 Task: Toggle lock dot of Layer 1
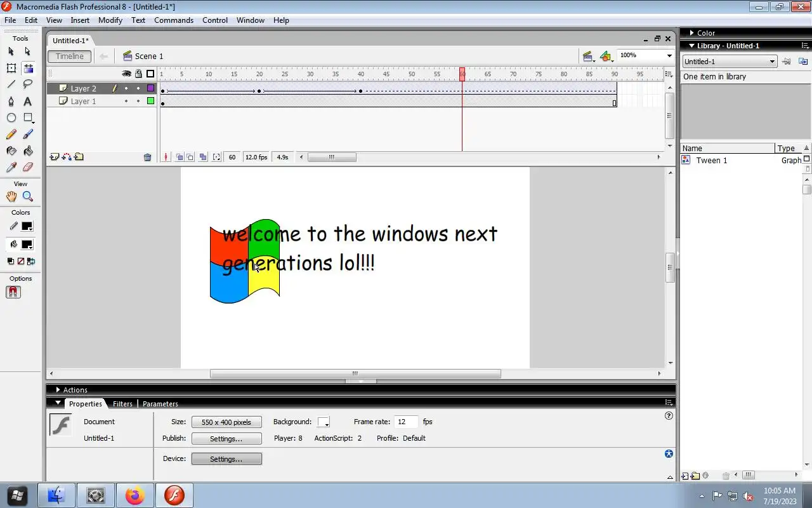click(138, 101)
